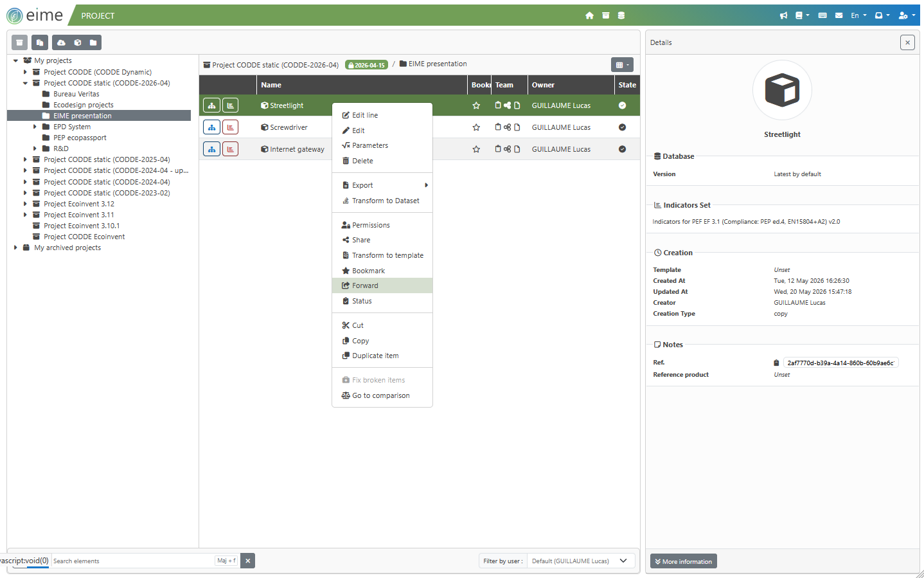Open the inbox tray dropdown

click(x=882, y=15)
